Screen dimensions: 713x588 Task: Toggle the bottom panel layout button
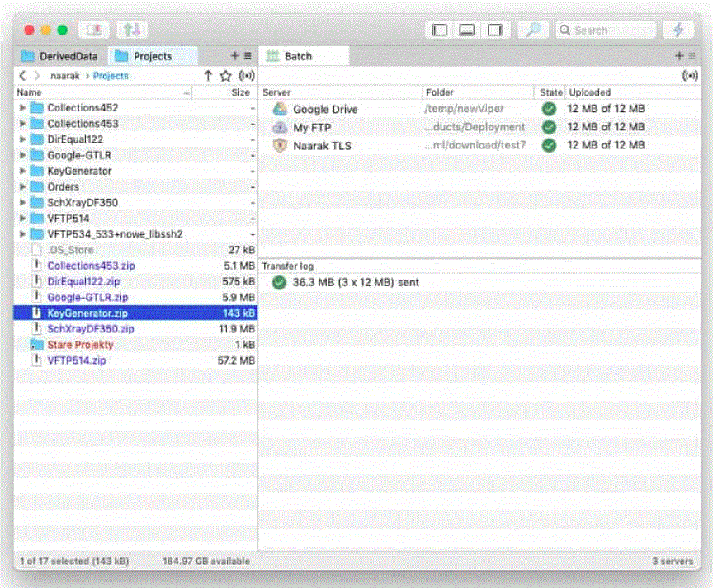point(467,30)
